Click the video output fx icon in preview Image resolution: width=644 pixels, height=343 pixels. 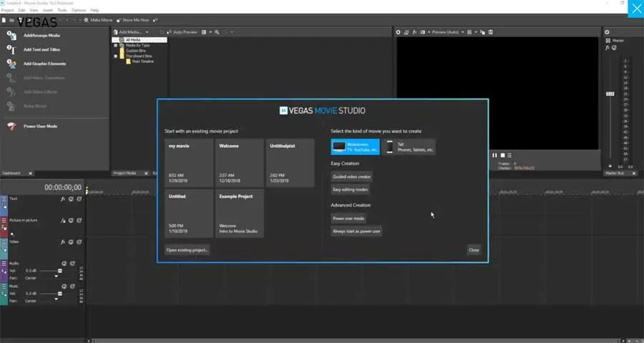[x=414, y=32]
